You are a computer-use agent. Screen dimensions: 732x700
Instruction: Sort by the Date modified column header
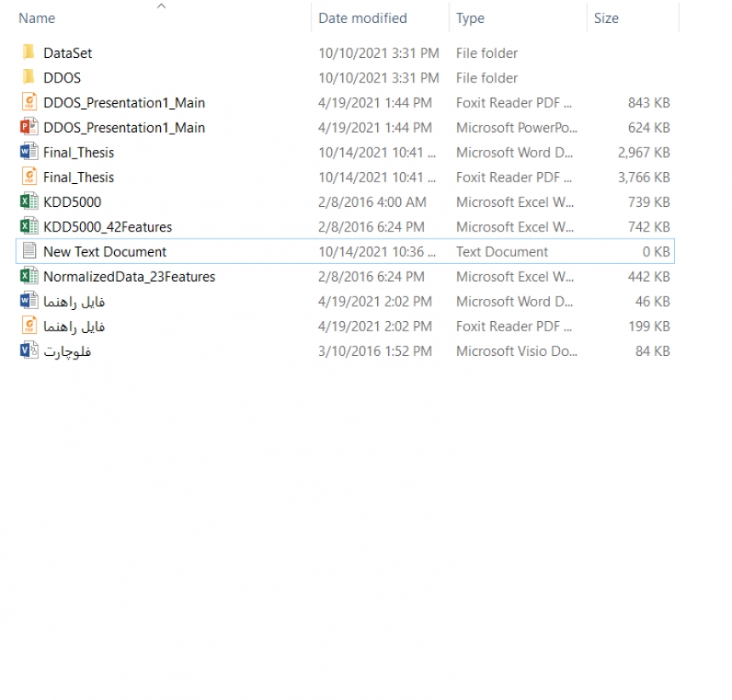pyautogui.click(x=363, y=18)
